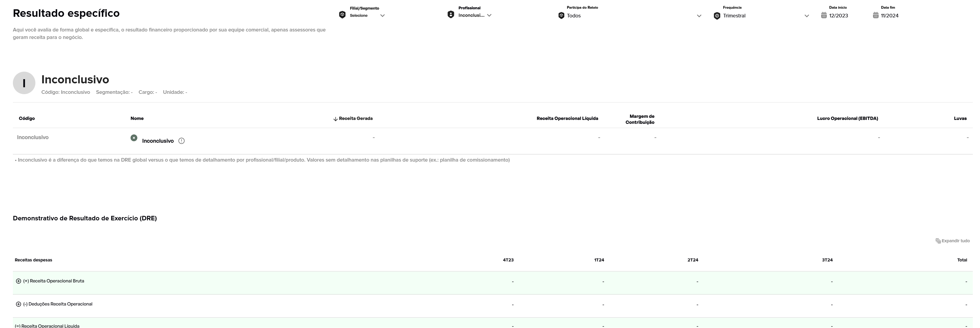
Task: Open the Participa do Rateio Todos dropdown
Action: pos(699,16)
